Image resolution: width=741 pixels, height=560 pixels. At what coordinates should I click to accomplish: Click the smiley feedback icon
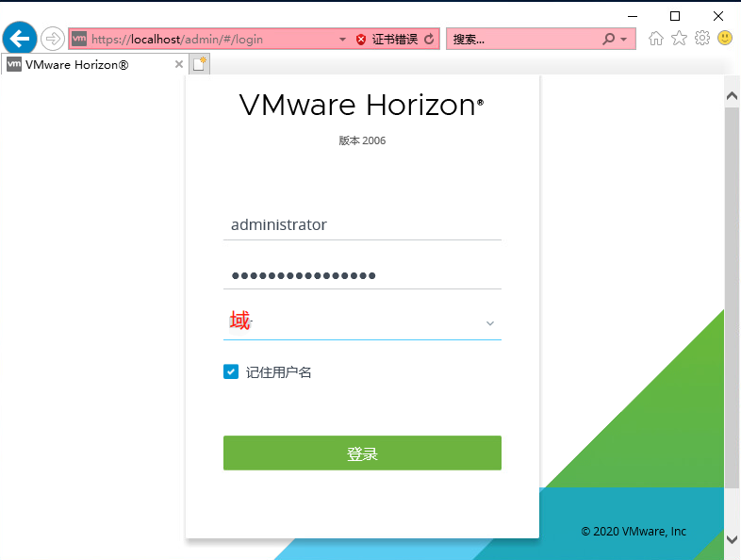pyautogui.click(x=725, y=38)
